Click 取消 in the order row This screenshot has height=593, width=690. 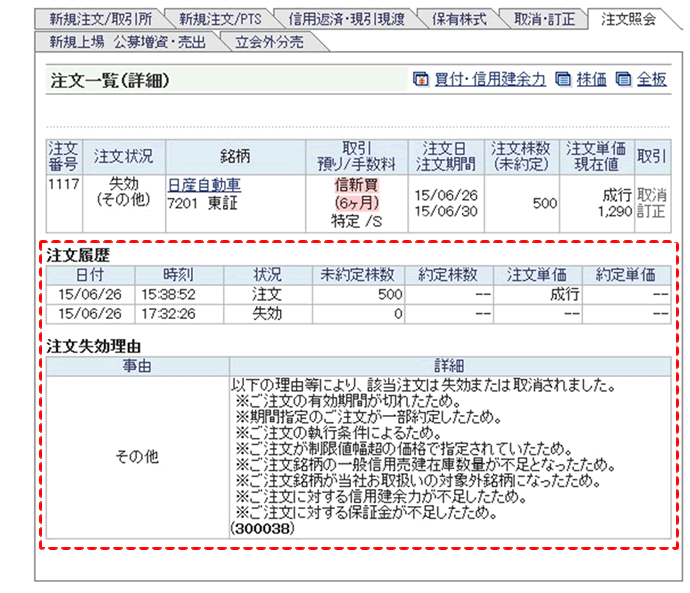(x=652, y=194)
